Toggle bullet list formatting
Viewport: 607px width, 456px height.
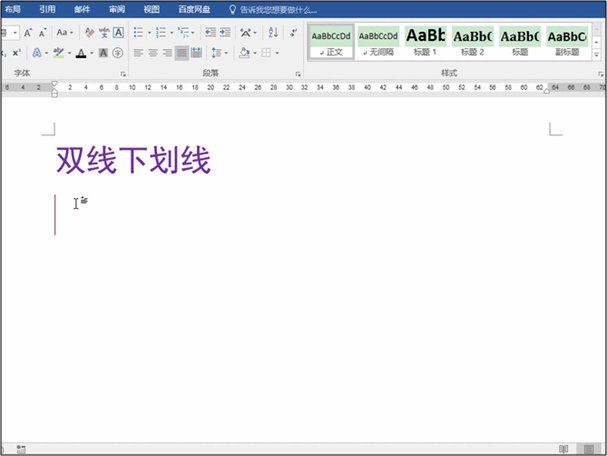[139, 33]
